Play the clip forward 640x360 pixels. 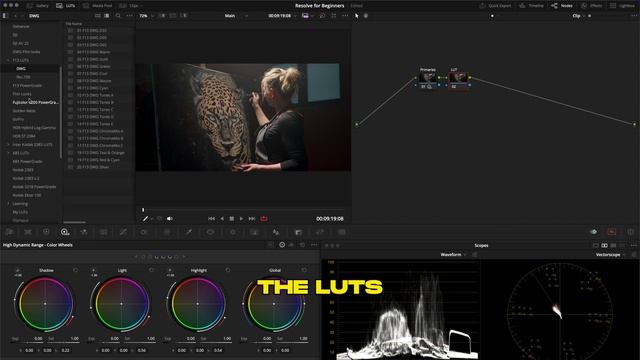coord(241,219)
